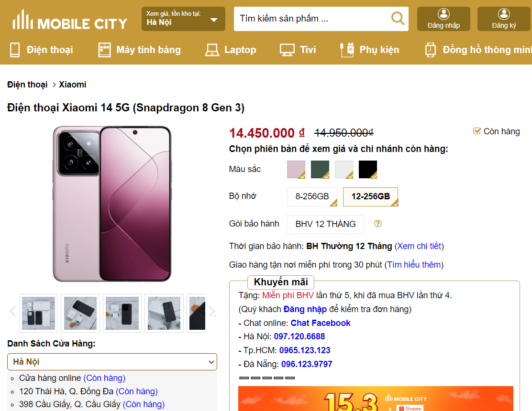Go to the Máy tính bảng category

(139, 50)
